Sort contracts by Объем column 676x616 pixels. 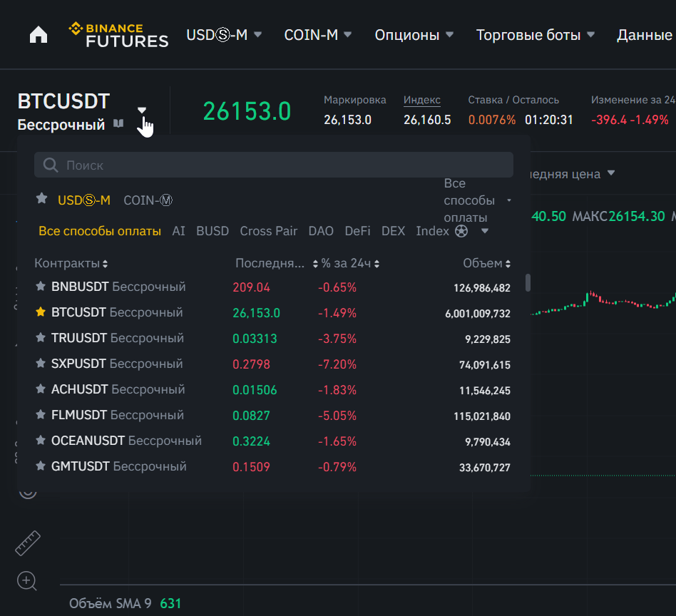click(487, 264)
